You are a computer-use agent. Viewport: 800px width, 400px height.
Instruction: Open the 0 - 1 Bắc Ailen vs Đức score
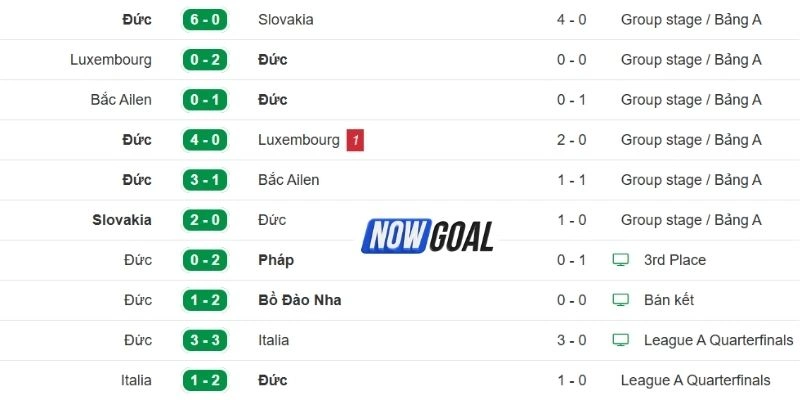click(205, 100)
